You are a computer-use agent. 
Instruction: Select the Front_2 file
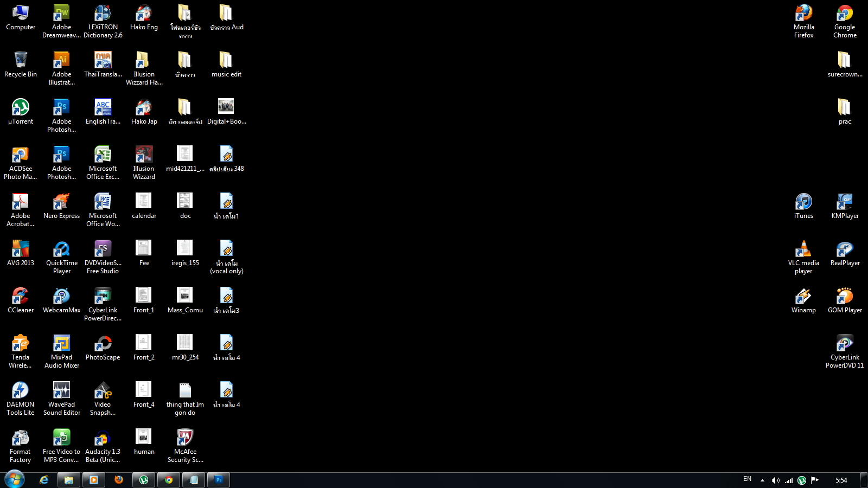pos(144,348)
